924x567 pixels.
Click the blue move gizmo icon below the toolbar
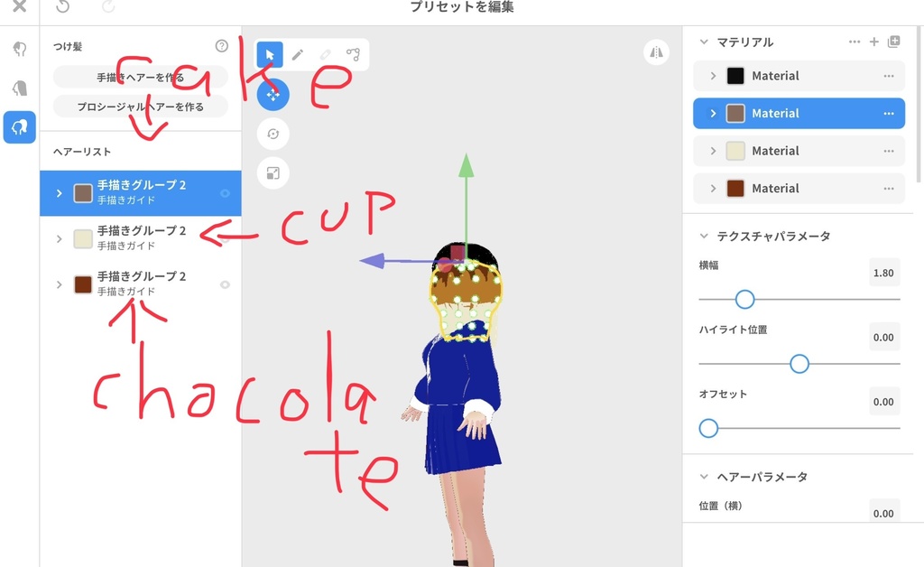click(x=273, y=94)
